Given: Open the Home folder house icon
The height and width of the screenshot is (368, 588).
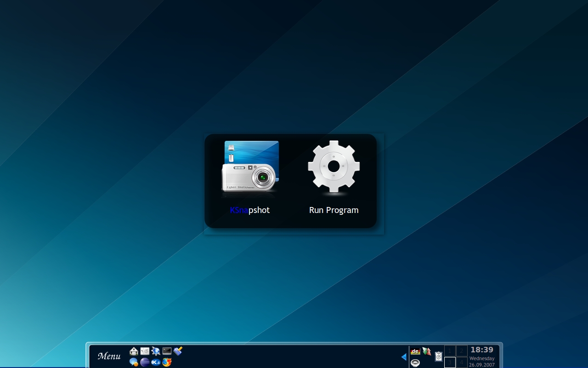Looking at the screenshot, I should [x=134, y=351].
